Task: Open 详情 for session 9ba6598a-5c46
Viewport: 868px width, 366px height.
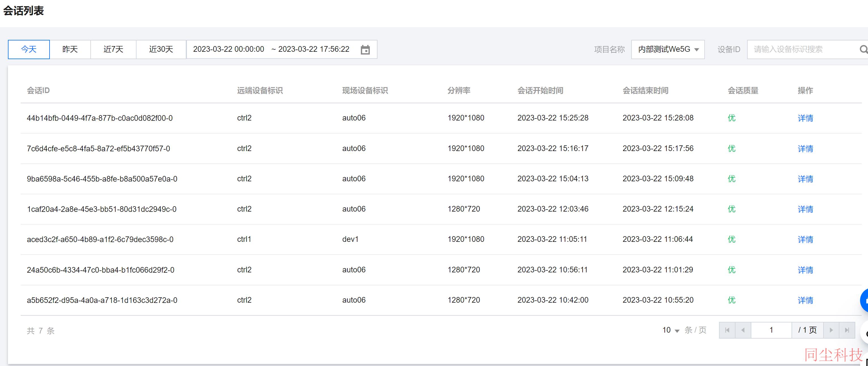Action: 805,179
